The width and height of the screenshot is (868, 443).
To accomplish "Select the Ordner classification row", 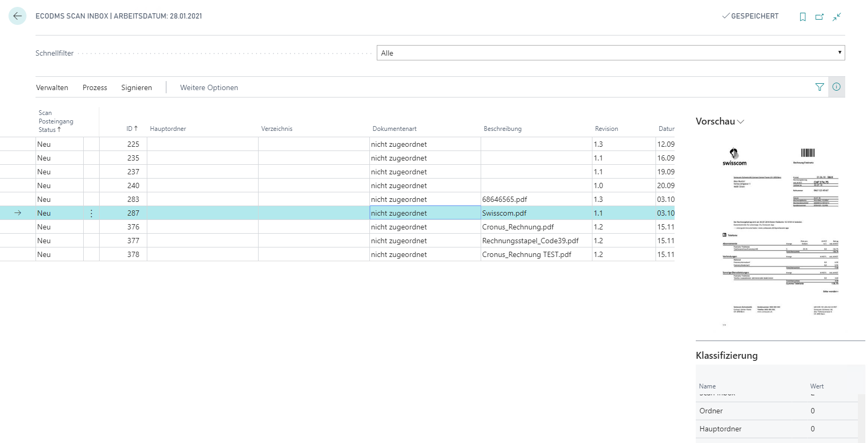I will click(x=777, y=411).
